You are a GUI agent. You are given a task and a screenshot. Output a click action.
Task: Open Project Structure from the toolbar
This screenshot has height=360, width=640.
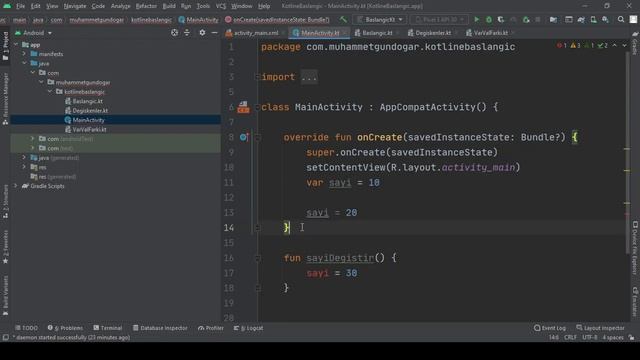point(553,20)
